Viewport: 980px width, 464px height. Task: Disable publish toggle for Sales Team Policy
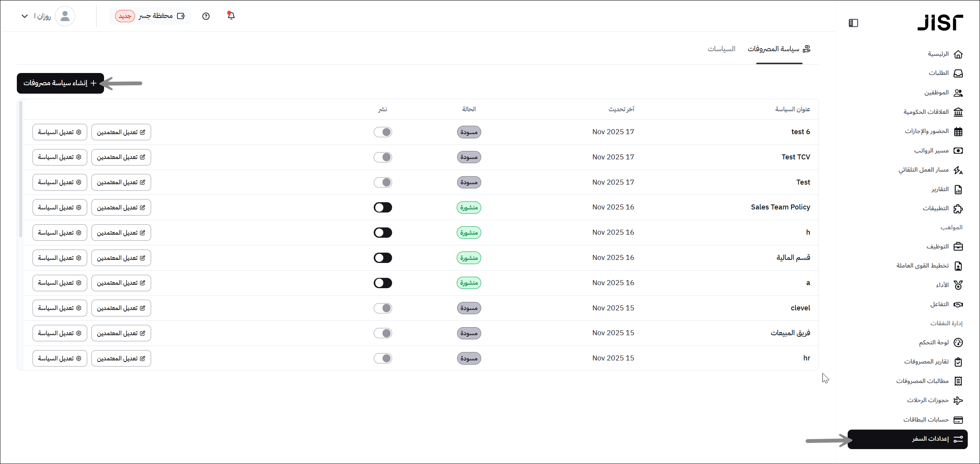(383, 207)
